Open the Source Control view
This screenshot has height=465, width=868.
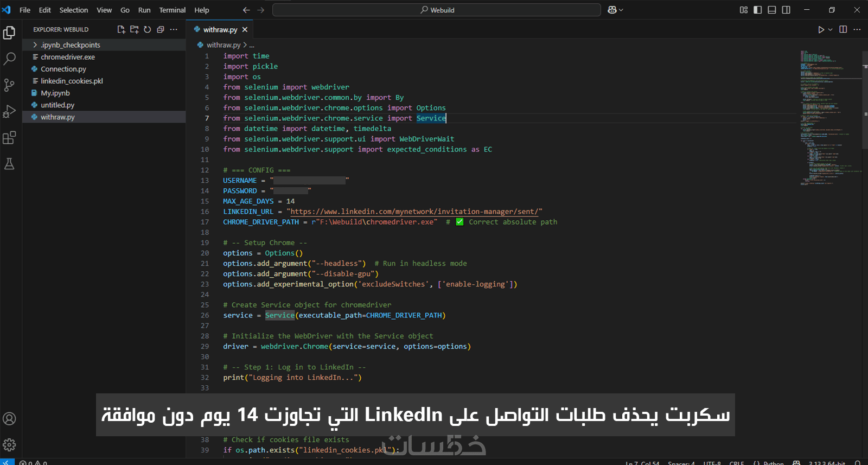click(x=9, y=85)
